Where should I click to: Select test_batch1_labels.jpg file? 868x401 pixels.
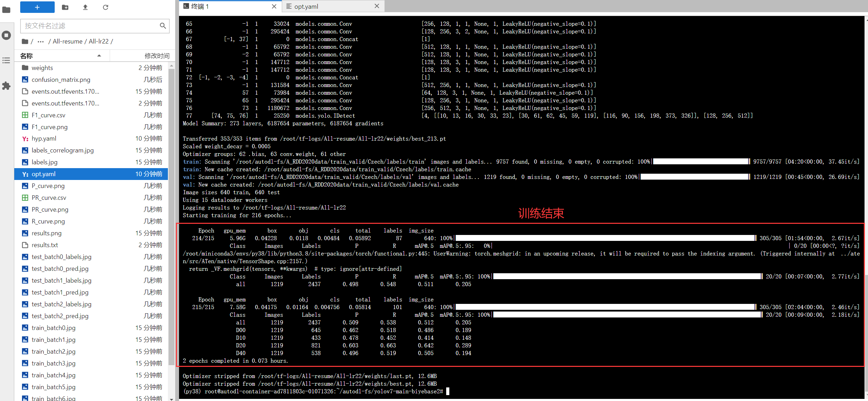point(91,281)
